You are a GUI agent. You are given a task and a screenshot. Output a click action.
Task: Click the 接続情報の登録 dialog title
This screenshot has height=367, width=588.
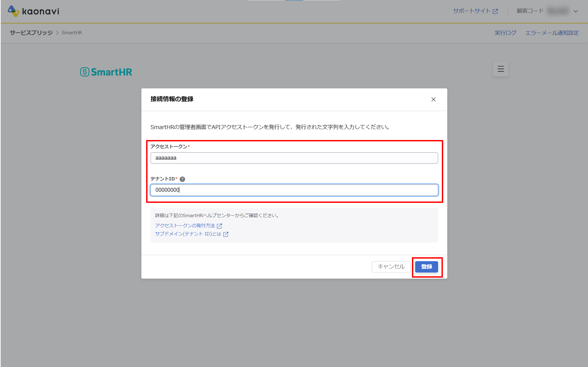172,99
